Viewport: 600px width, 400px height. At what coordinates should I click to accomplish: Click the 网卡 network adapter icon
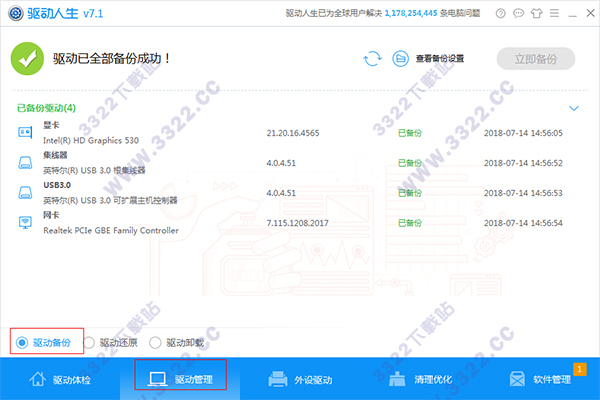pyautogui.click(x=25, y=222)
